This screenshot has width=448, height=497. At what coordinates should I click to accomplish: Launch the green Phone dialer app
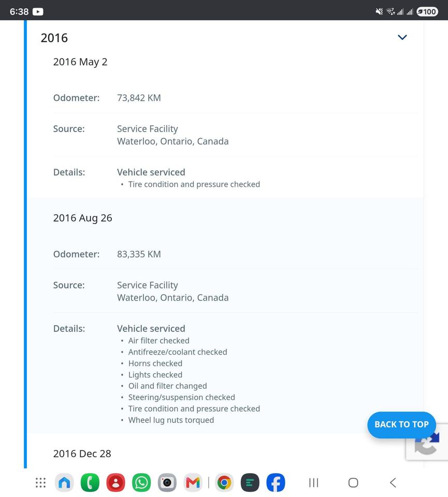90,483
